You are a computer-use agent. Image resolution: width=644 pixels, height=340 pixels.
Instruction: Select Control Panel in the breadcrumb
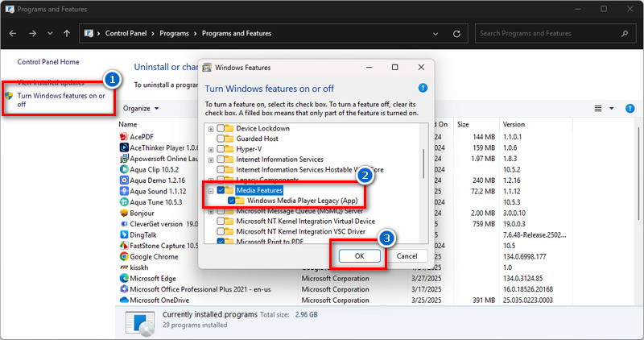click(x=126, y=33)
